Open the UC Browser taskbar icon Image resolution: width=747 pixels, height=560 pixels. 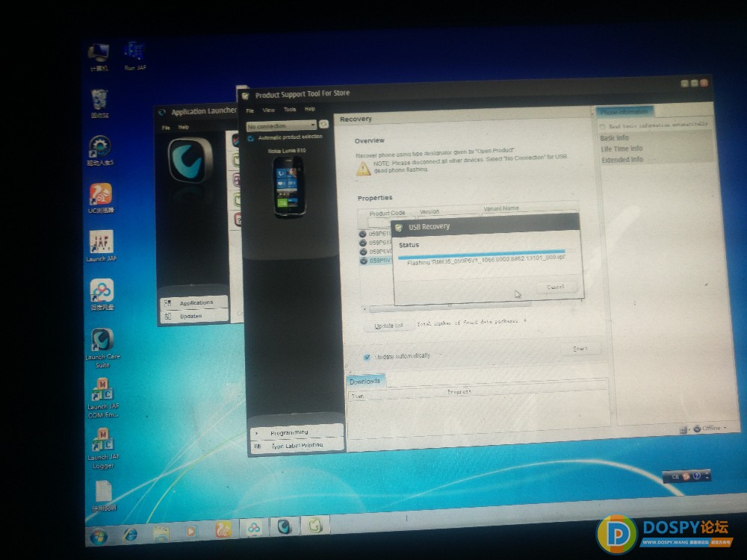(x=223, y=529)
